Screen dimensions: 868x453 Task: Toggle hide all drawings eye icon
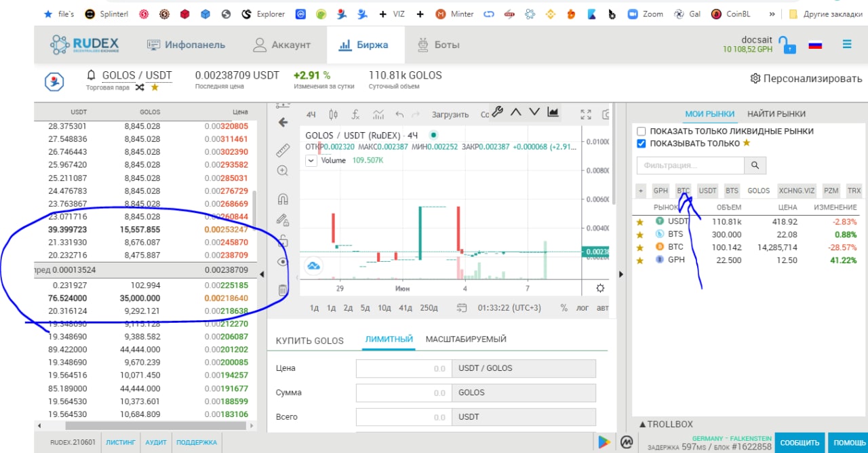(283, 262)
